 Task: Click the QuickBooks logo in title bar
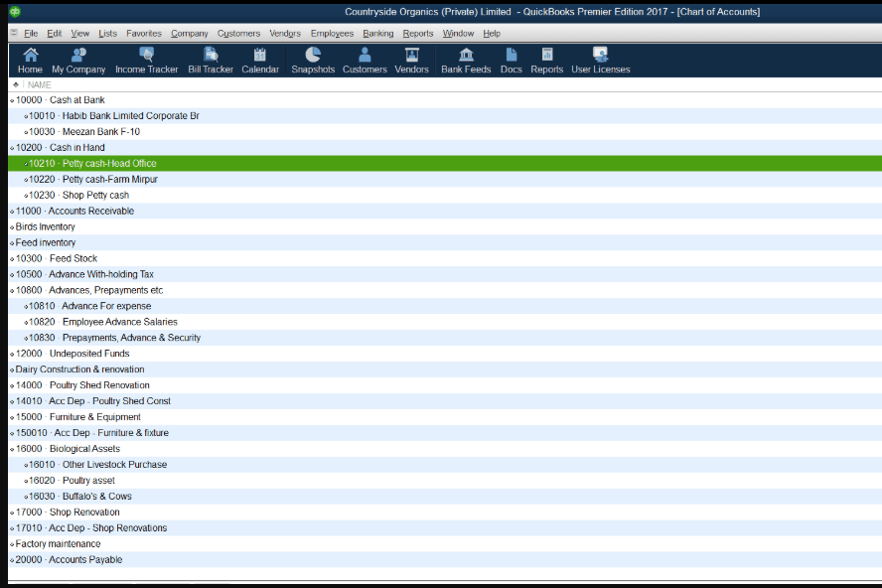15,11
